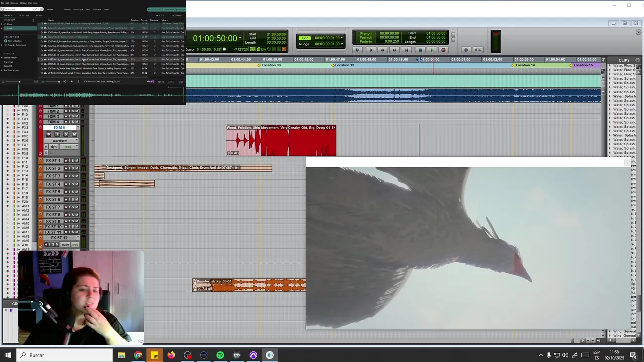Toggle the Pre-roll button
This screenshot has width=644, height=362.
pyautogui.click(x=366, y=33)
